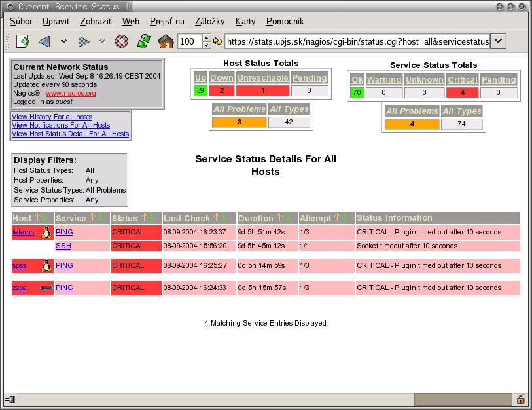This screenshot has width=532, height=410.
Task: Open the Prejsť na menu
Action: tap(167, 22)
